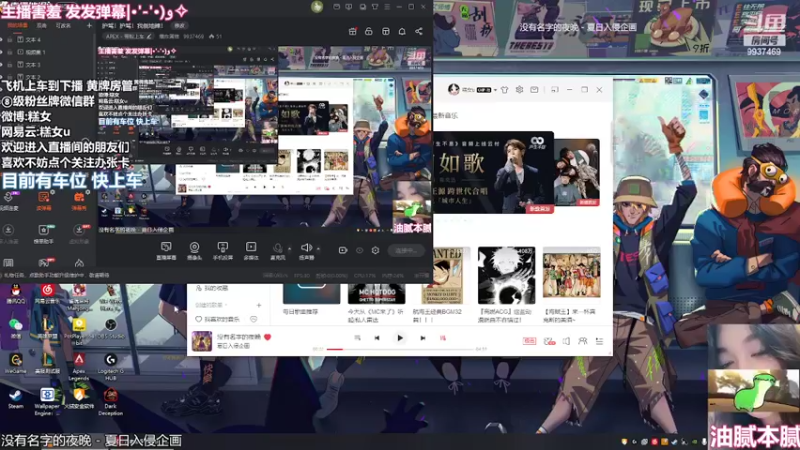
Task: Open OBS Studio desktop icon
Action: 111,329
